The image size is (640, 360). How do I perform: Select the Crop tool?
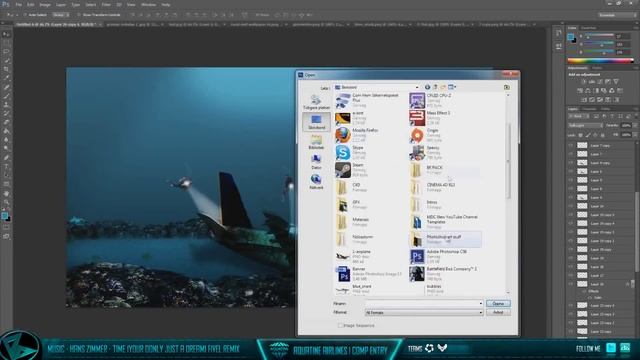click(x=6, y=69)
